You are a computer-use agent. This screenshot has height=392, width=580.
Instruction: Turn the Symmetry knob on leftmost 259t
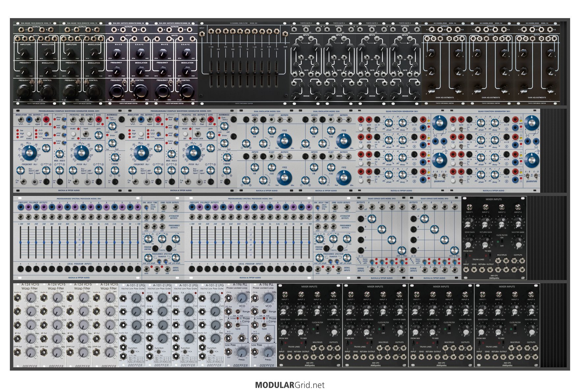[x=112, y=126]
